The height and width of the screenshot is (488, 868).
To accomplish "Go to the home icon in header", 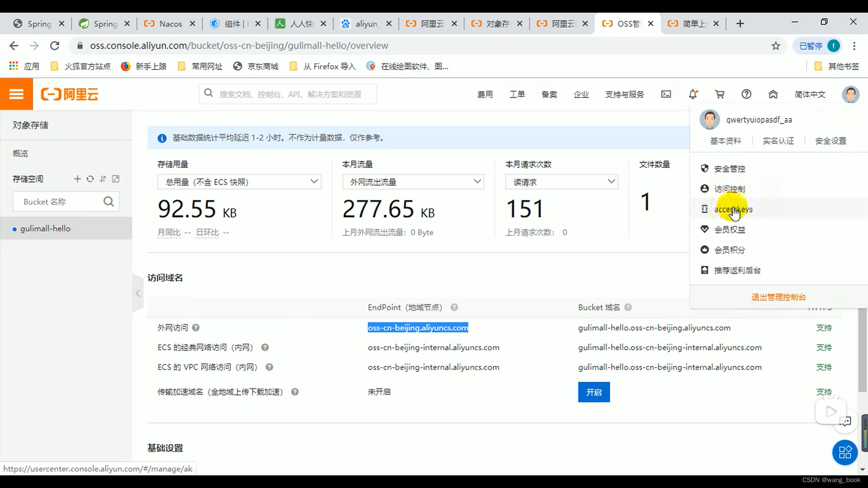I will point(773,94).
